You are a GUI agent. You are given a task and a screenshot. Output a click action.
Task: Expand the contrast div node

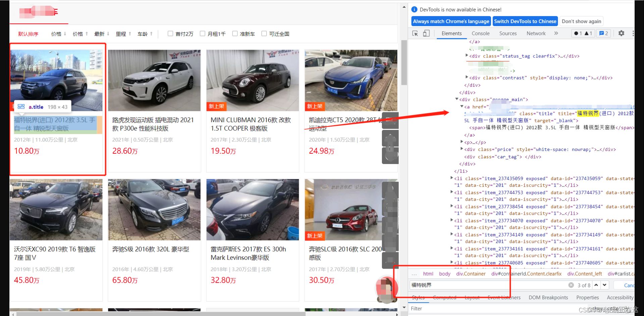(467, 77)
